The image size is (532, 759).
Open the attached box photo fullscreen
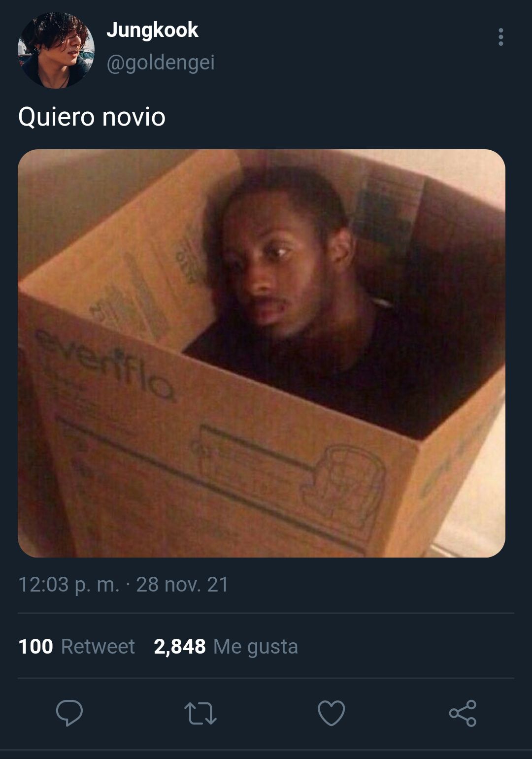pos(262,353)
